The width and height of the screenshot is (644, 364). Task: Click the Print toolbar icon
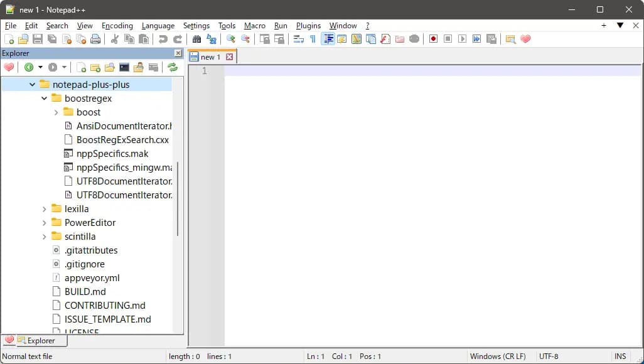pos(95,39)
